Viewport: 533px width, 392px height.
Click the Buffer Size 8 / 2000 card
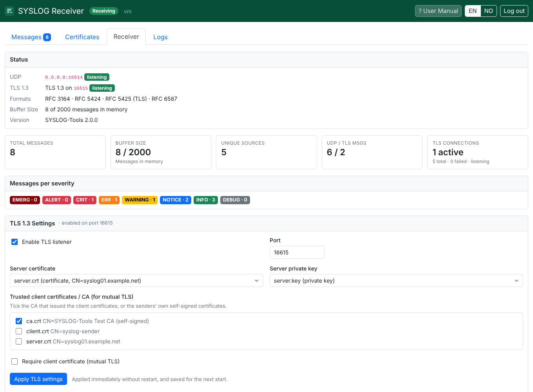pos(161,152)
